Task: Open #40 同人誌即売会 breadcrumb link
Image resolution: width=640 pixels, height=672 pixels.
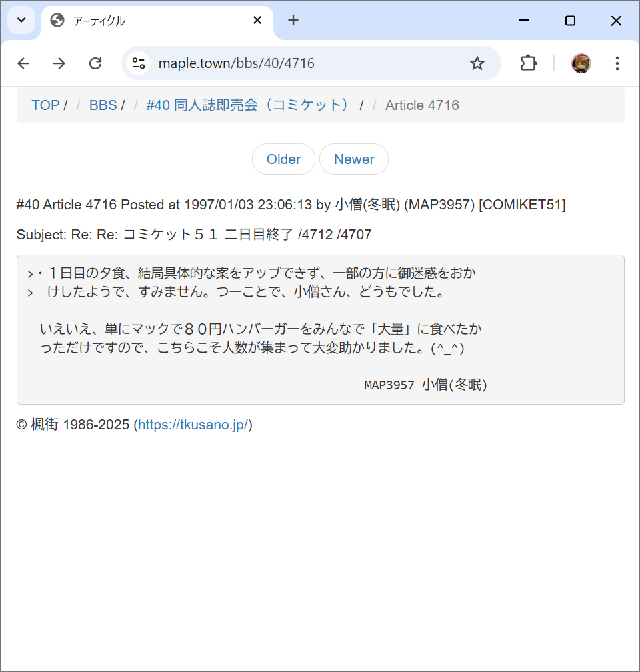Action: click(248, 105)
